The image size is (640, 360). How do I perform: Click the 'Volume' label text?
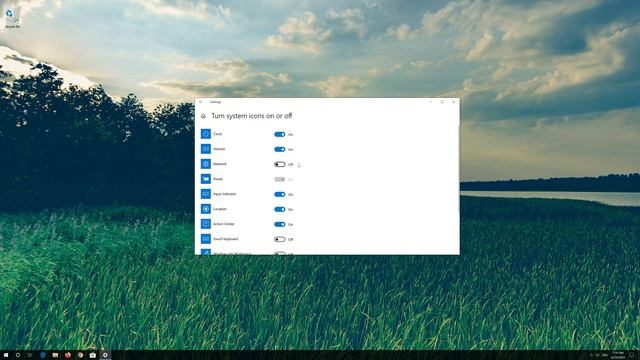(x=219, y=149)
